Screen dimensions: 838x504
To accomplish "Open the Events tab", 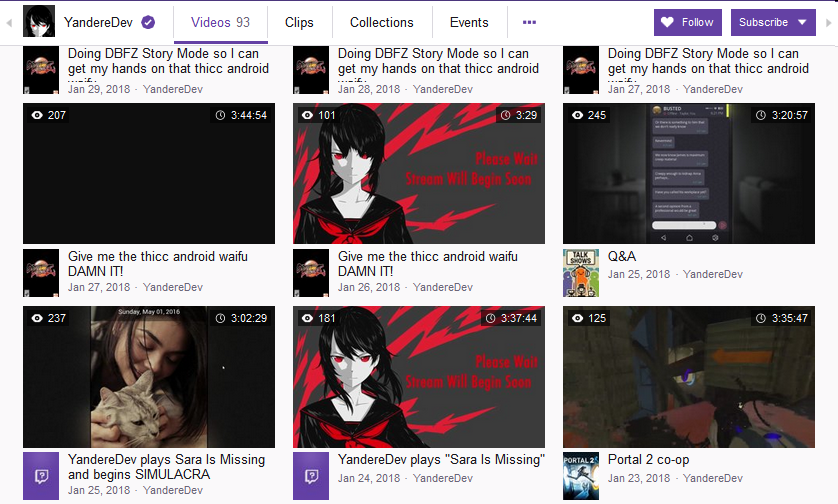I will pos(469,22).
